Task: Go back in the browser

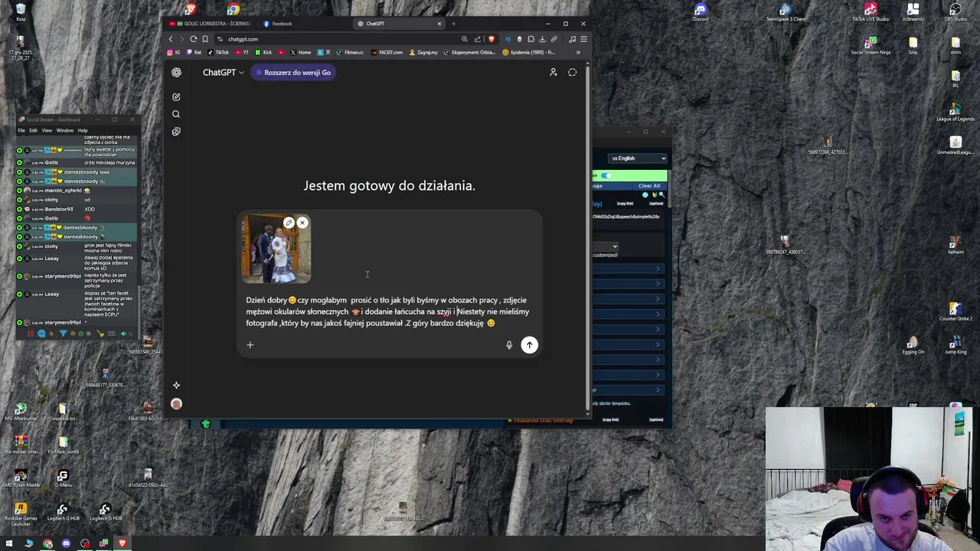Action: pyautogui.click(x=171, y=39)
